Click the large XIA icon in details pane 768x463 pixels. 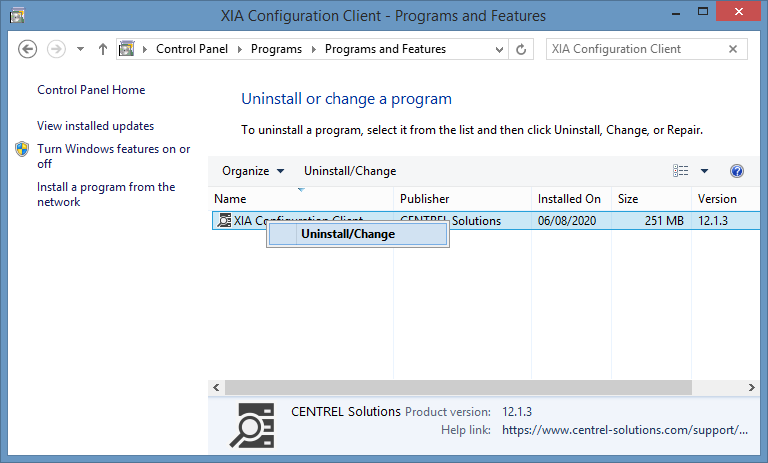click(252, 426)
